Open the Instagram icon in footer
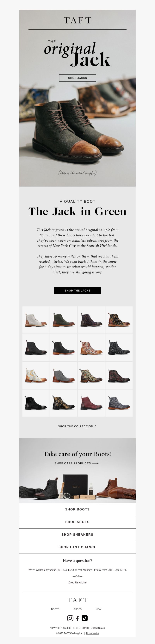 (x=70, y=618)
